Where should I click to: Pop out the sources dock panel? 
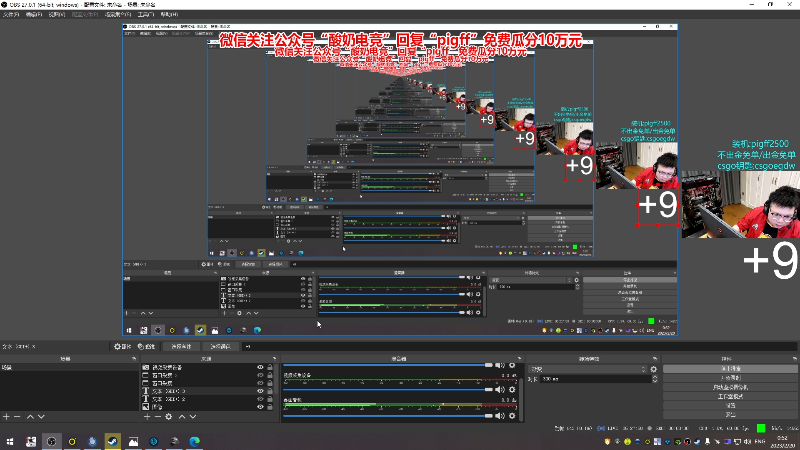(274, 359)
